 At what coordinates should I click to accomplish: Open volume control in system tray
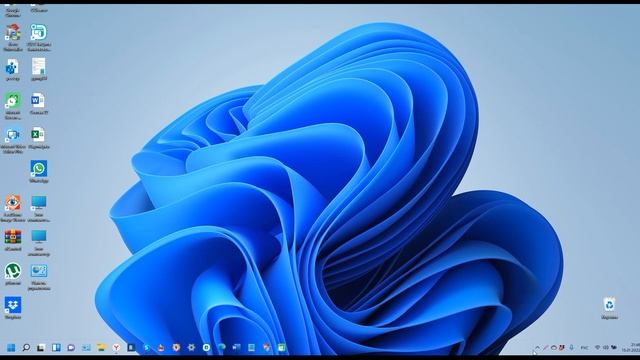pos(606,347)
